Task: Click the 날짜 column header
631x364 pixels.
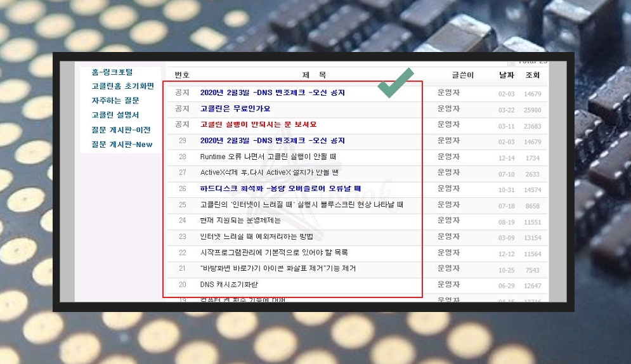Action: [x=506, y=75]
